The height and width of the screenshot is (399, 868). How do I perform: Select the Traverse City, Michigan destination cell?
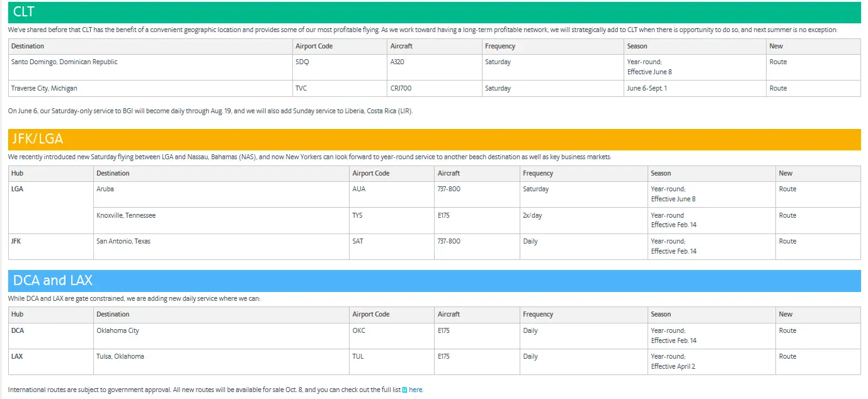[44, 89]
